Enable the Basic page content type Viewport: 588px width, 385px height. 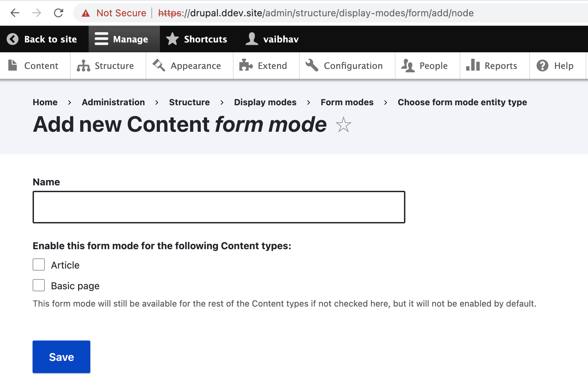click(38, 285)
